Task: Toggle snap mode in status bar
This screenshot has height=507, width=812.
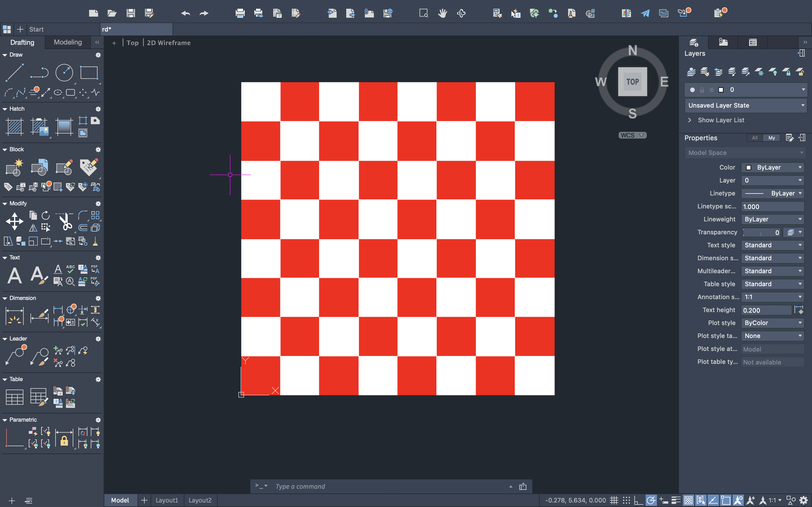Action: pos(626,500)
